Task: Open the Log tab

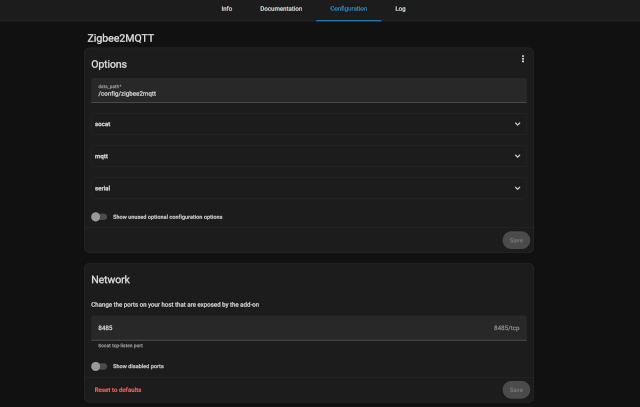Action: pyautogui.click(x=400, y=9)
